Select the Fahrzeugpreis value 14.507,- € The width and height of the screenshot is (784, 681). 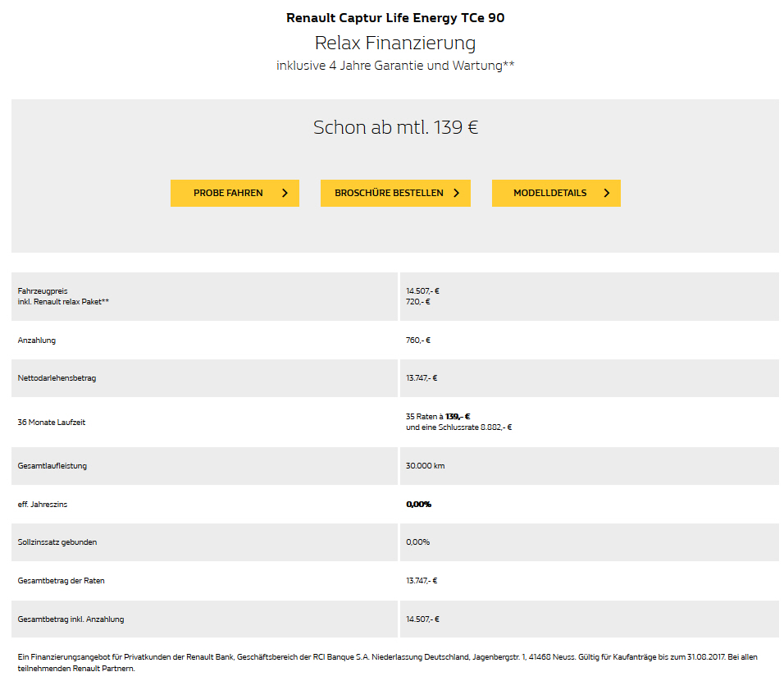coord(422,290)
